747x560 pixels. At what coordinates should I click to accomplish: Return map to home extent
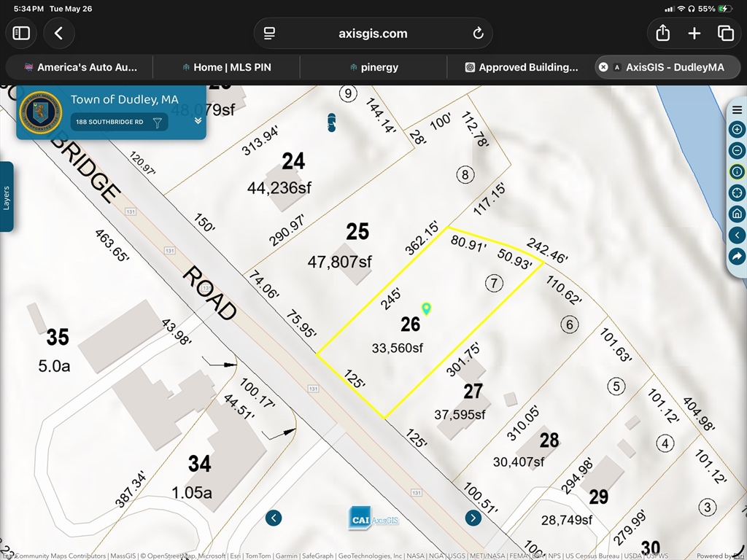click(737, 214)
